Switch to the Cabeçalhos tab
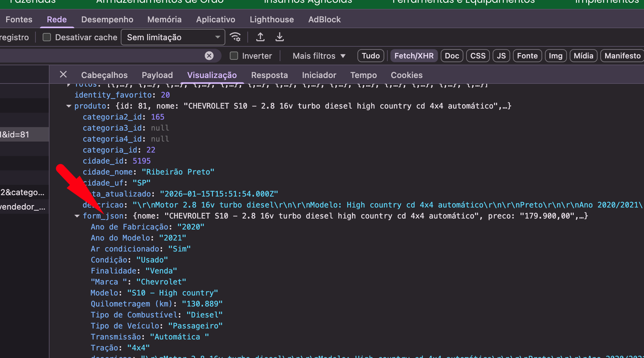The height and width of the screenshot is (358, 644). tap(104, 75)
